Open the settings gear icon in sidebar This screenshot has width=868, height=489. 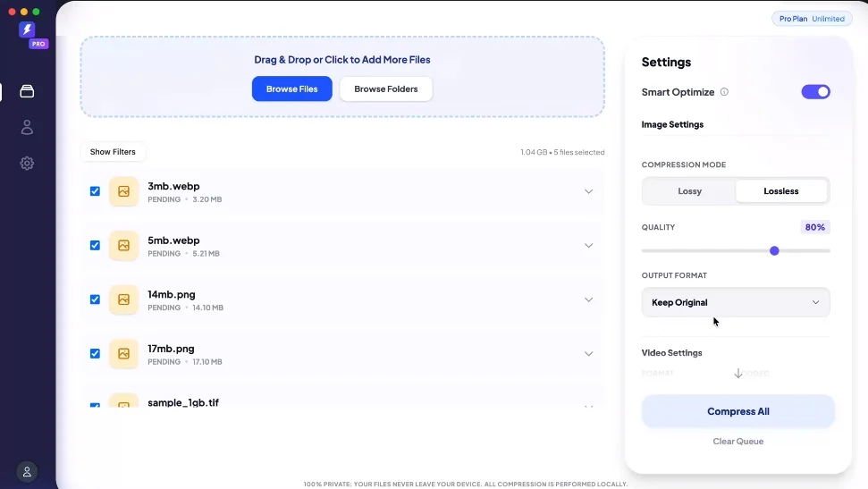click(27, 164)
